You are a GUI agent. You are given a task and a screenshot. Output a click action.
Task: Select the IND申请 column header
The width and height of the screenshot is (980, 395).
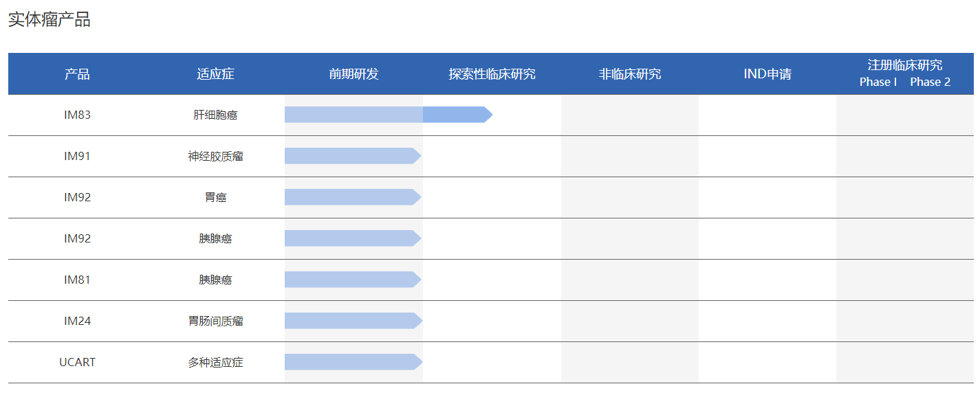767,74
